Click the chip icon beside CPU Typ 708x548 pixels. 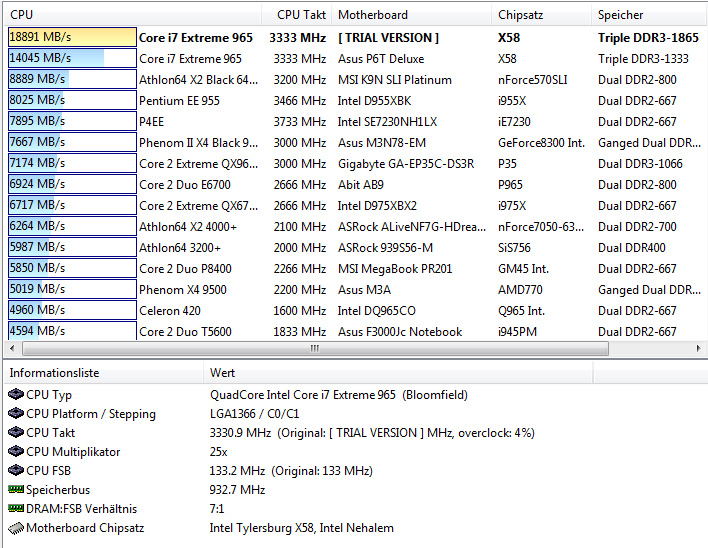pyautogui.click(x=16, y=395)
